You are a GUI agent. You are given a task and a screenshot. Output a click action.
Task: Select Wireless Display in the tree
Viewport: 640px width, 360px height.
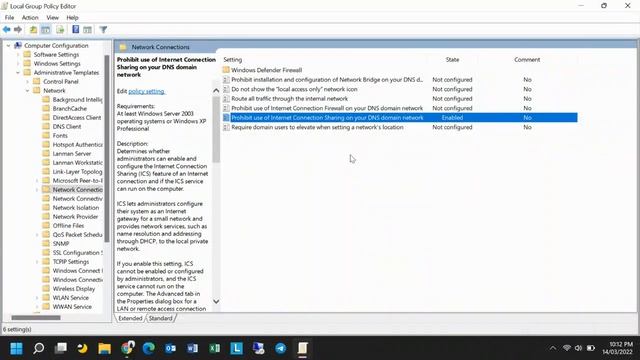73,289
